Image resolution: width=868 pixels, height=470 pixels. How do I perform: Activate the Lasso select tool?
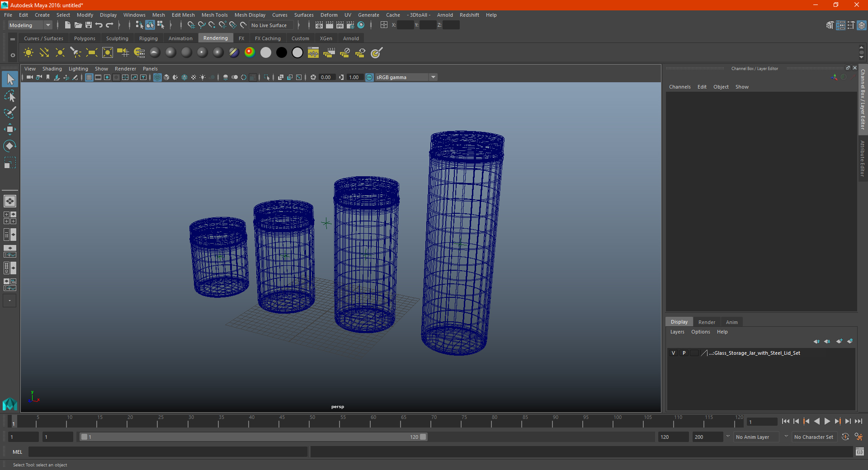tap(10, 96)
